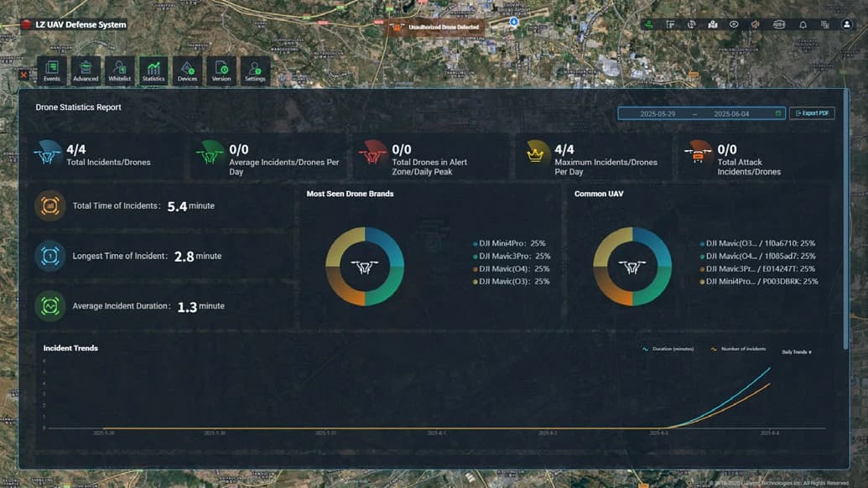Image resolution: width=868 pixels, height=488 pixels.
Task: Select the Statistics toolbar button
Action: coord(153,70)
